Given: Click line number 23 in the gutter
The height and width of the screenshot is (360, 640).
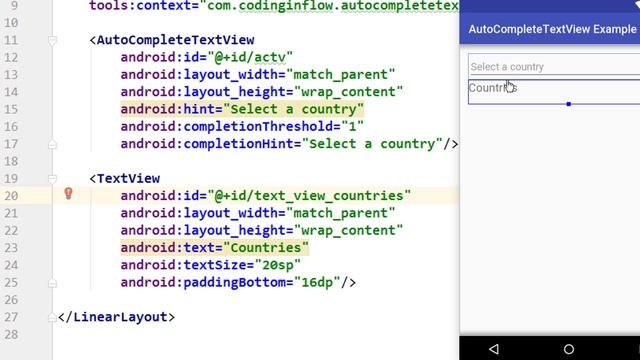Looking at the screenshot, I should click(x=11, y=248).
